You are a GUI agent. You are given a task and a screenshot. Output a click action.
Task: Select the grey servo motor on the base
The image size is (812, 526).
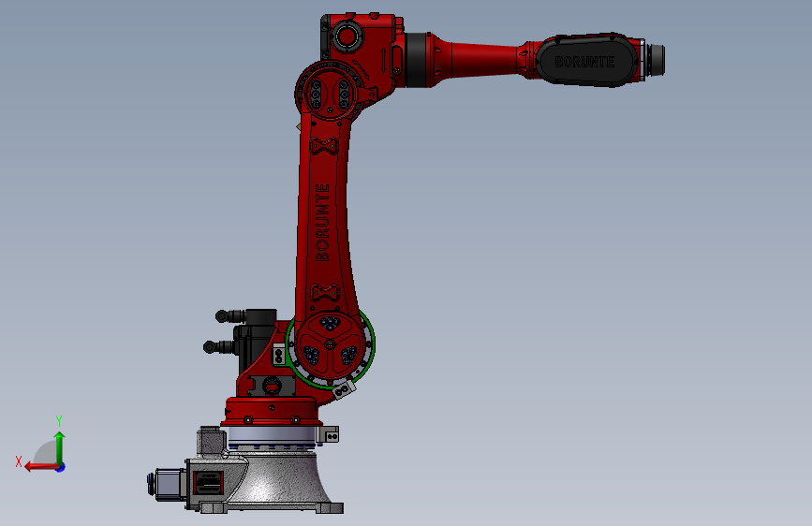point(167,485)
